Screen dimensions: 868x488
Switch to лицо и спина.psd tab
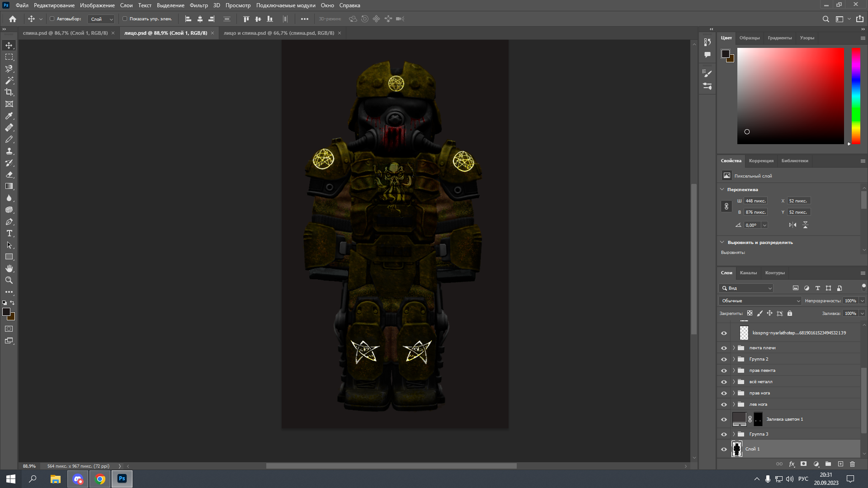click(x=279, y=33)
